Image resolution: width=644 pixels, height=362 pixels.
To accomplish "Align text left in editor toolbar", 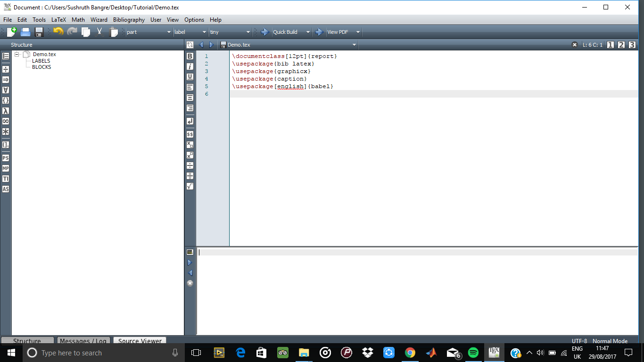I will click(x=190, y=87).
